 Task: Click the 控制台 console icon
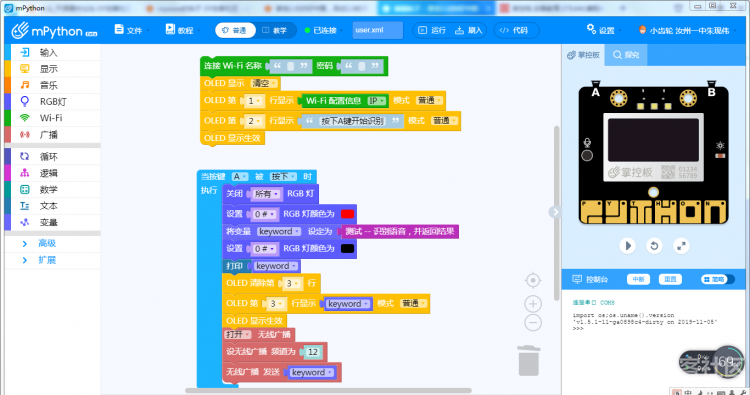click(577, 279)
